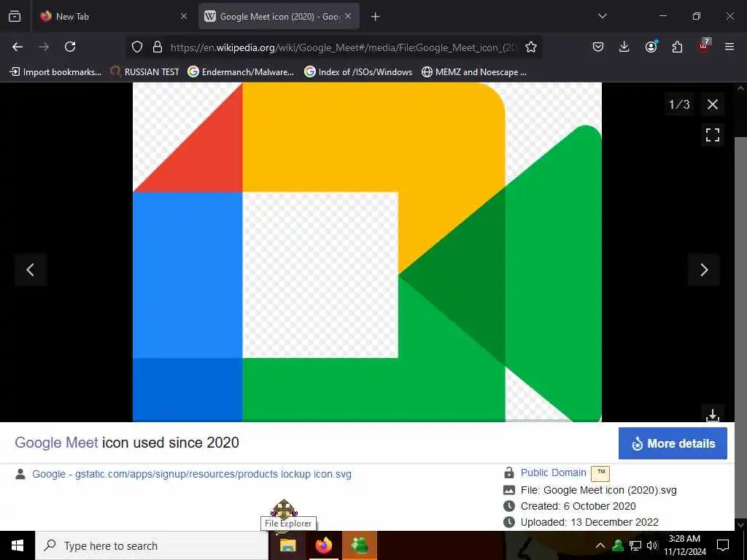Save page to Pocket
Screen dimensions: 747x560
(598, 47)
